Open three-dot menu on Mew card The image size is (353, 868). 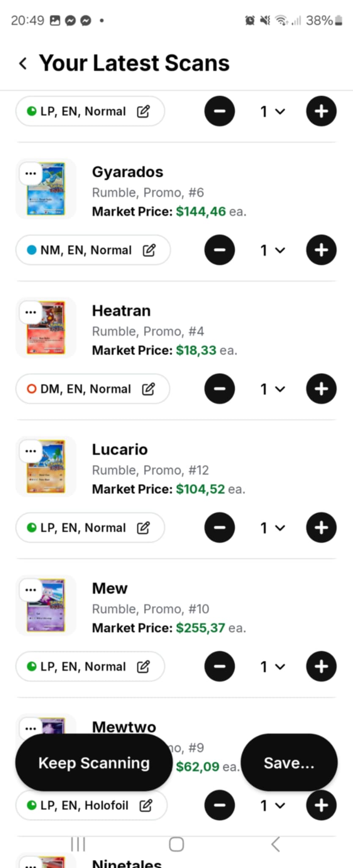[30, 590]
